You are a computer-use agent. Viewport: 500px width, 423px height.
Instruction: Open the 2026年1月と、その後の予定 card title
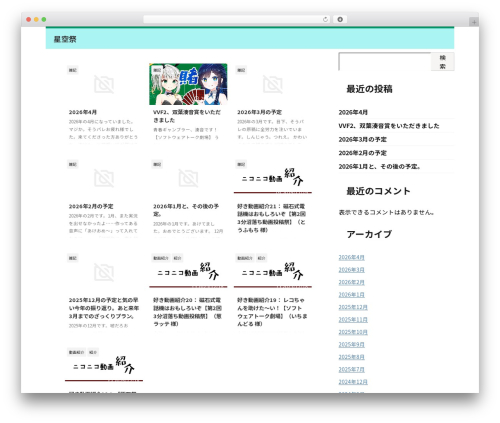pyautogui.click(x=186, y=210)
